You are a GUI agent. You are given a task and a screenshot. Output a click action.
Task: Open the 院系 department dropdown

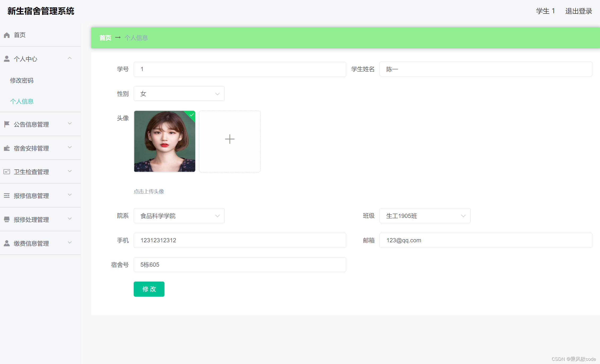179,216
